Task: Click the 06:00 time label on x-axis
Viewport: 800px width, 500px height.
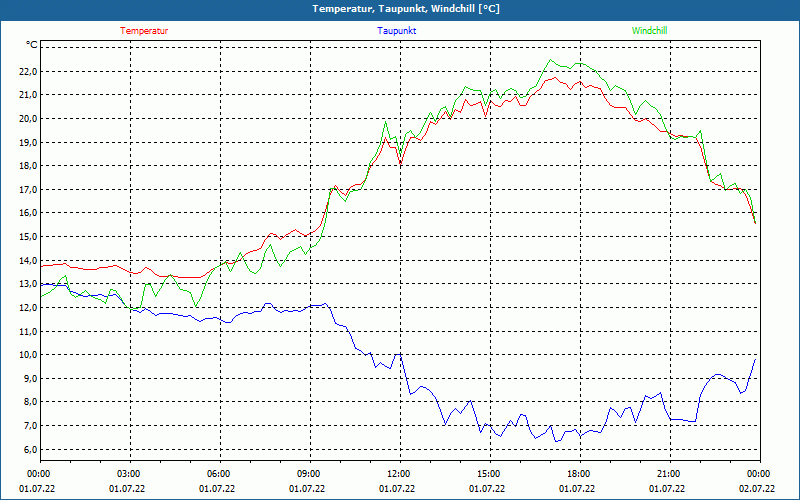Action: (220, 474)
